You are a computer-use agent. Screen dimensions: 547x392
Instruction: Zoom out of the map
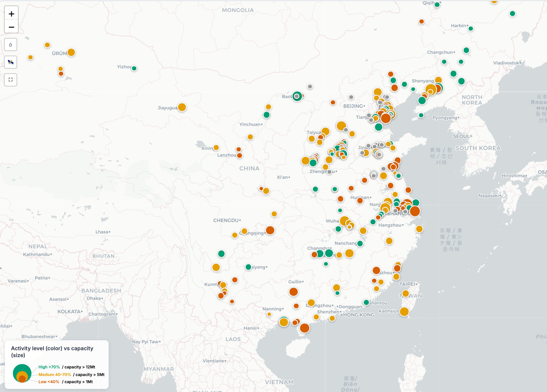(x=11, y=27)
